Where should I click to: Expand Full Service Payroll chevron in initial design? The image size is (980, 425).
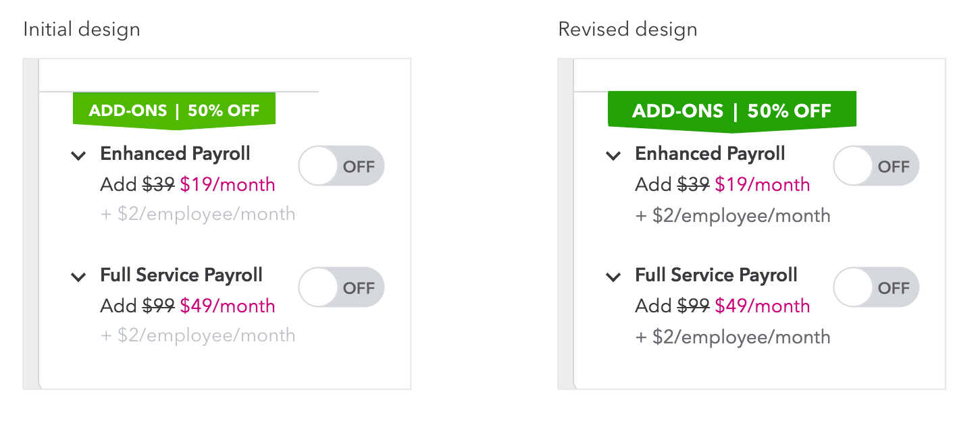[x=79, y=277]
